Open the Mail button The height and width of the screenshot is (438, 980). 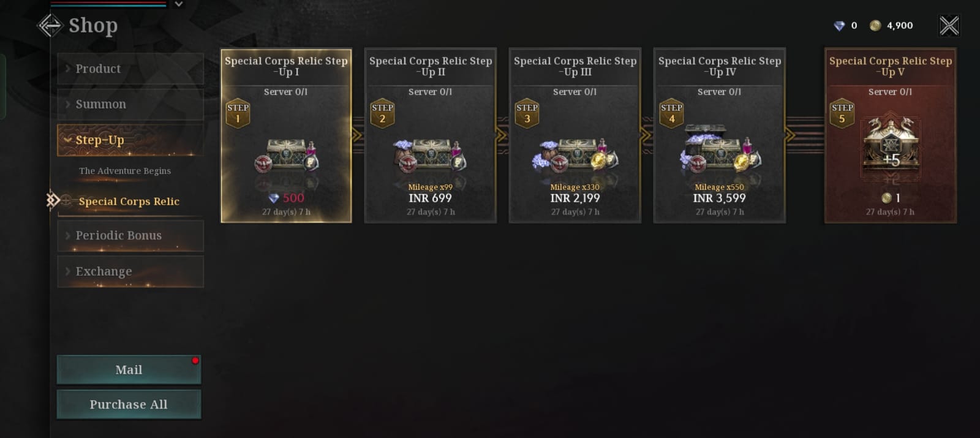[129, 369]
